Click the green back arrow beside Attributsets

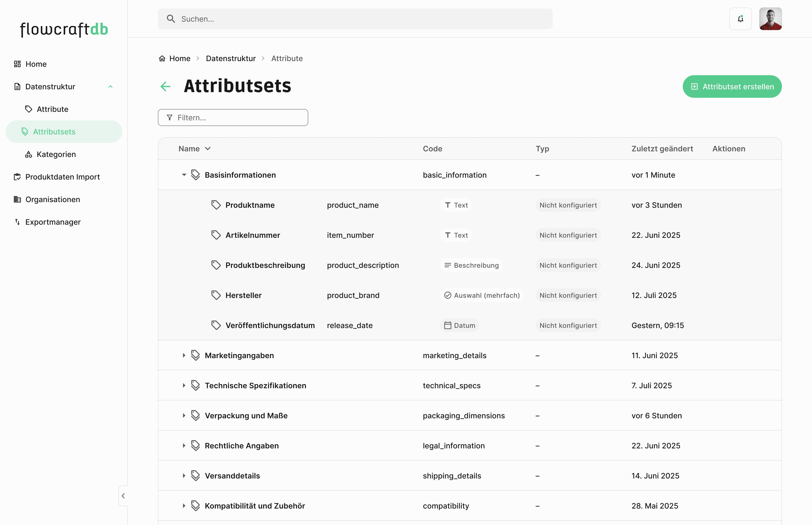[x=166, y=86]
